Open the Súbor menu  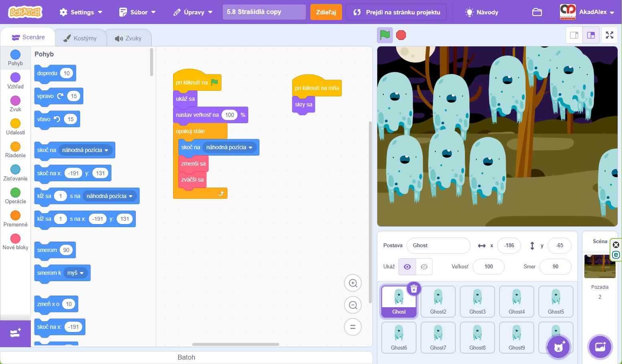click(137, 12)
